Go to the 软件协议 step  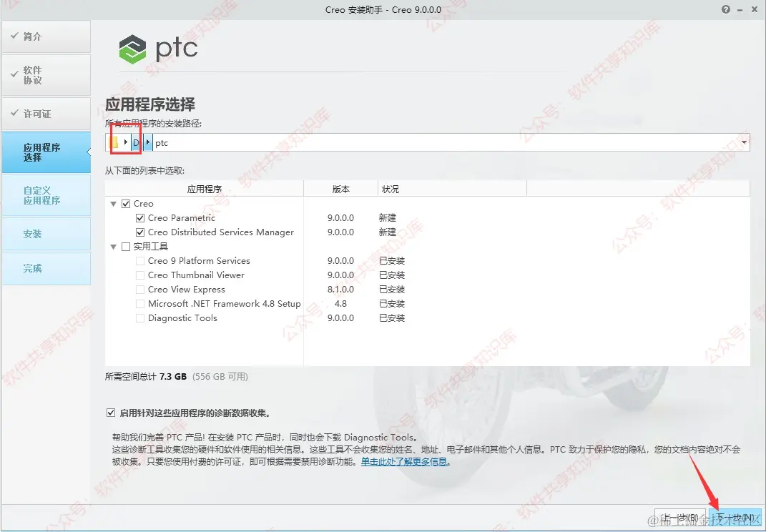[x=46, y=75]
